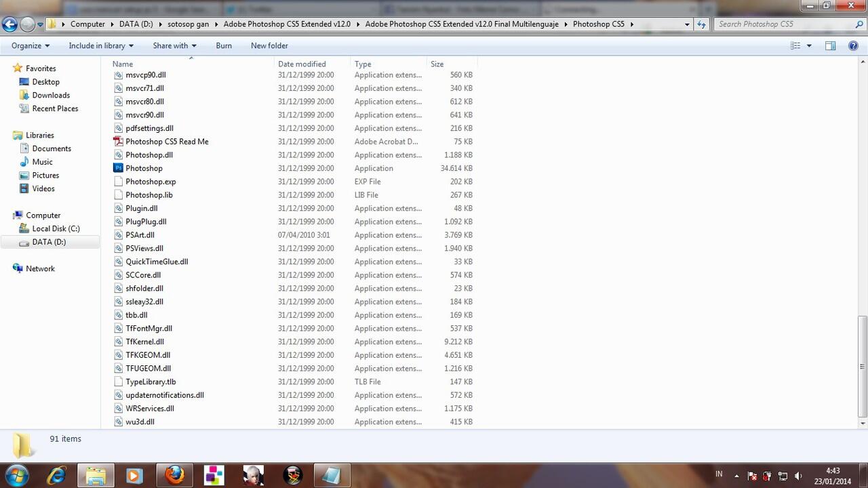
Task: Click the taskbar clock and date
Action: tap(833, 476)
